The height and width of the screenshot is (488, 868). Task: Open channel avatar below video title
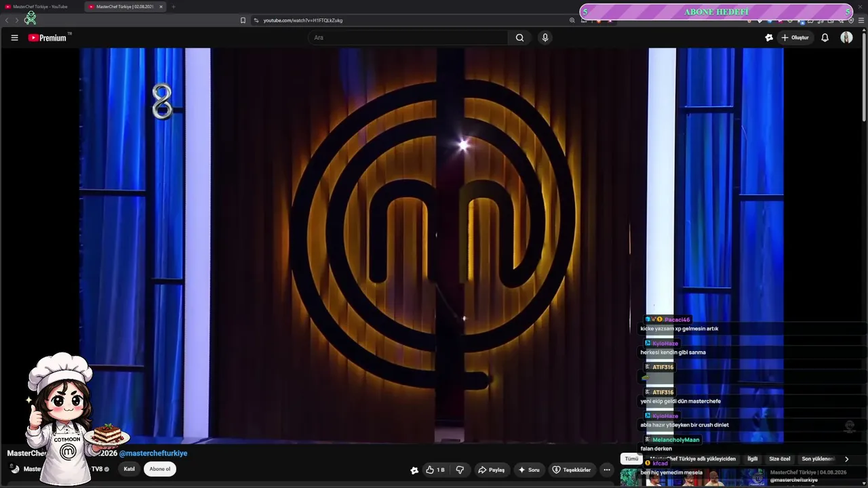tap(14, 469)
